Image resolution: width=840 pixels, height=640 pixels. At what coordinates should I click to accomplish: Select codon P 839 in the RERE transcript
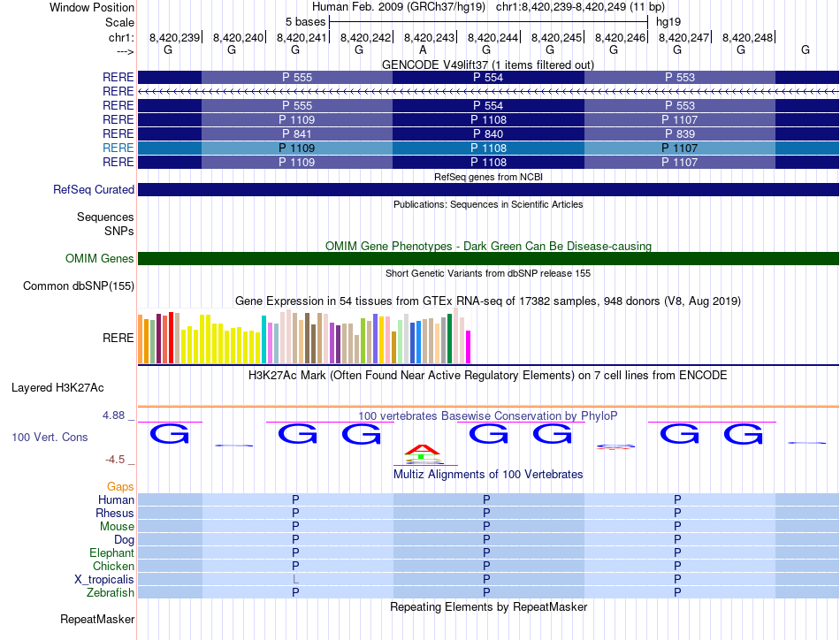[679, 133]
